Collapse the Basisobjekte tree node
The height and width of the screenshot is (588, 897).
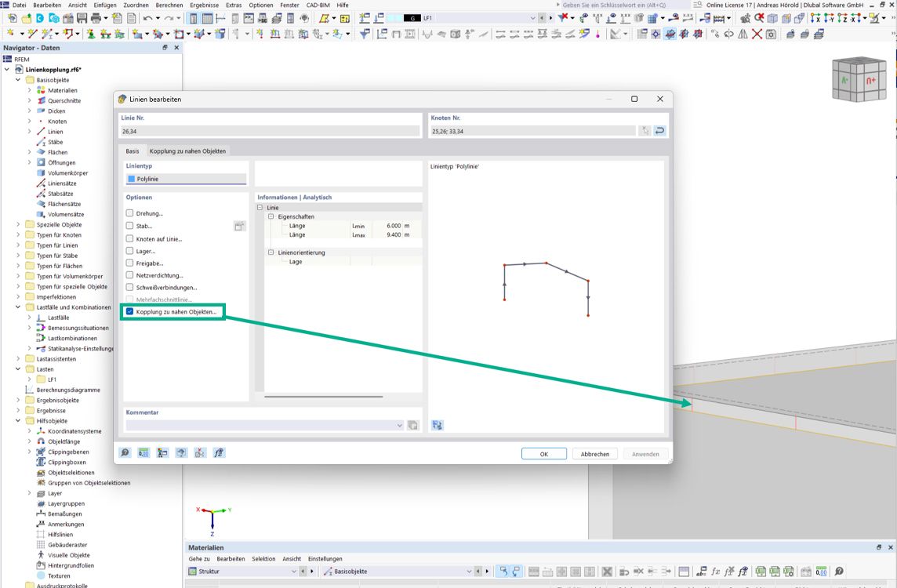[x=18, y=80]
